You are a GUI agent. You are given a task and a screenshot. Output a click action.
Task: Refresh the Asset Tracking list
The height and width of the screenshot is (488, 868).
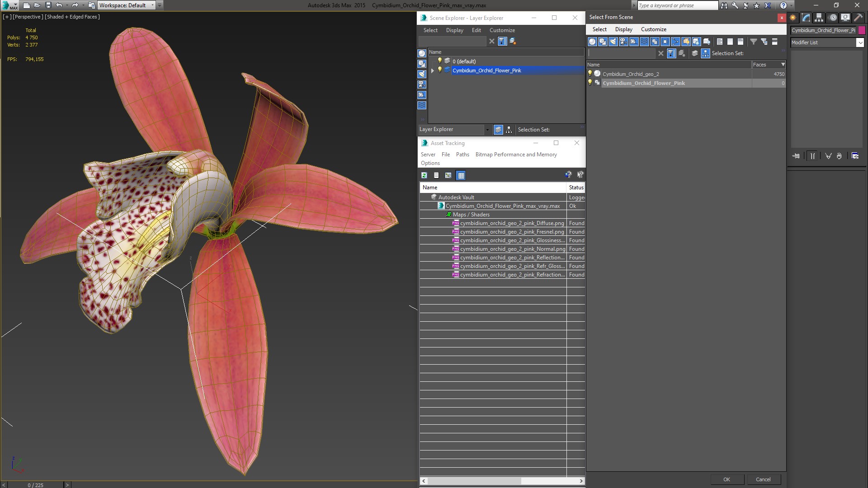[x=424, y=175]
